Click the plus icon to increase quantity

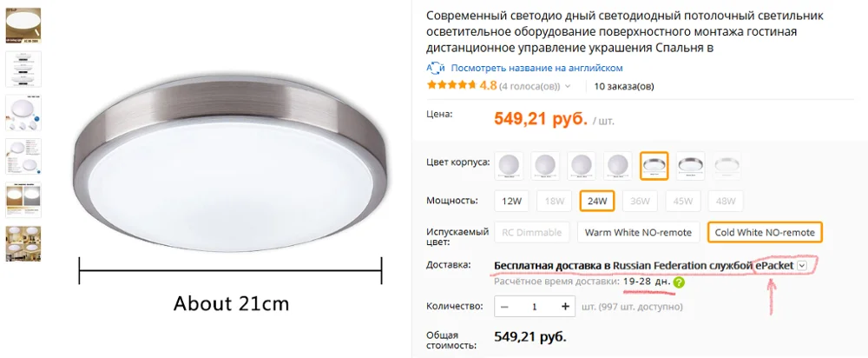tap(565, 307)
